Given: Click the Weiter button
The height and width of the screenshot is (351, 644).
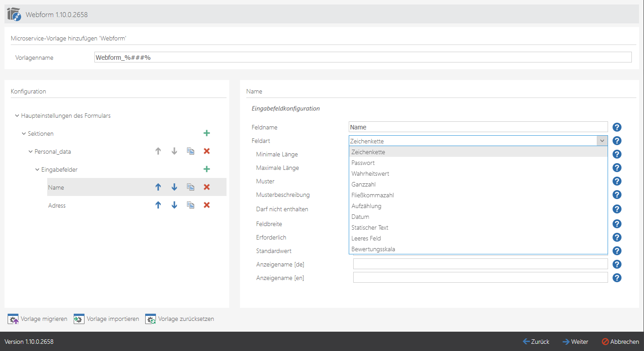Looking at the screenshot, I should click(x=575, y=342).
